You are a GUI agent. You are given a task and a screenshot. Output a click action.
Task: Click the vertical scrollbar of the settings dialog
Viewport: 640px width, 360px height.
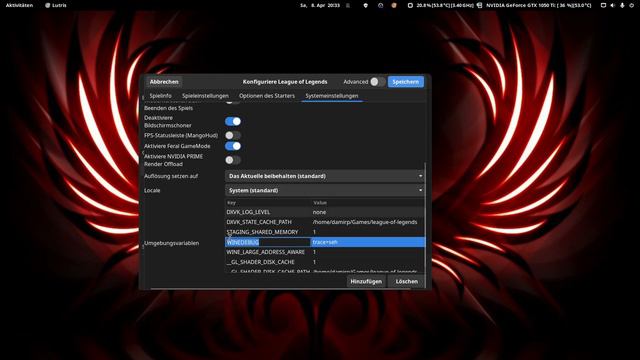pyautogui.click(x=426, y=224)
